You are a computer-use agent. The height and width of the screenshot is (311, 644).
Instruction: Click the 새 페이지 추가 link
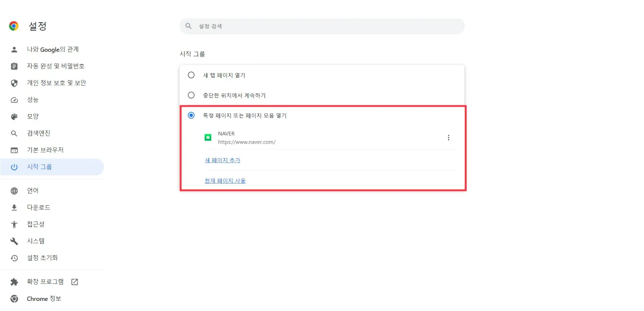point(222,160)
